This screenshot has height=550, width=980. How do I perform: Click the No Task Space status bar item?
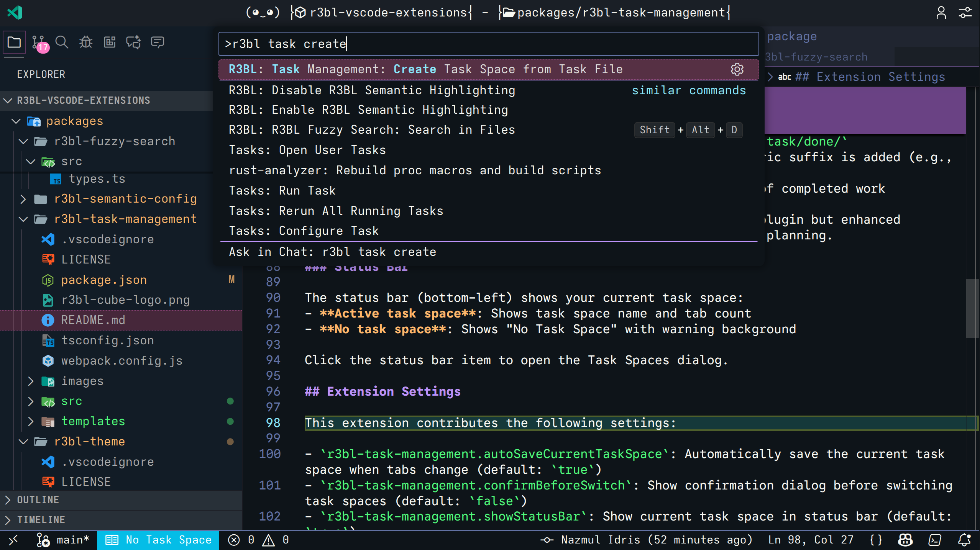pos(158,540)
